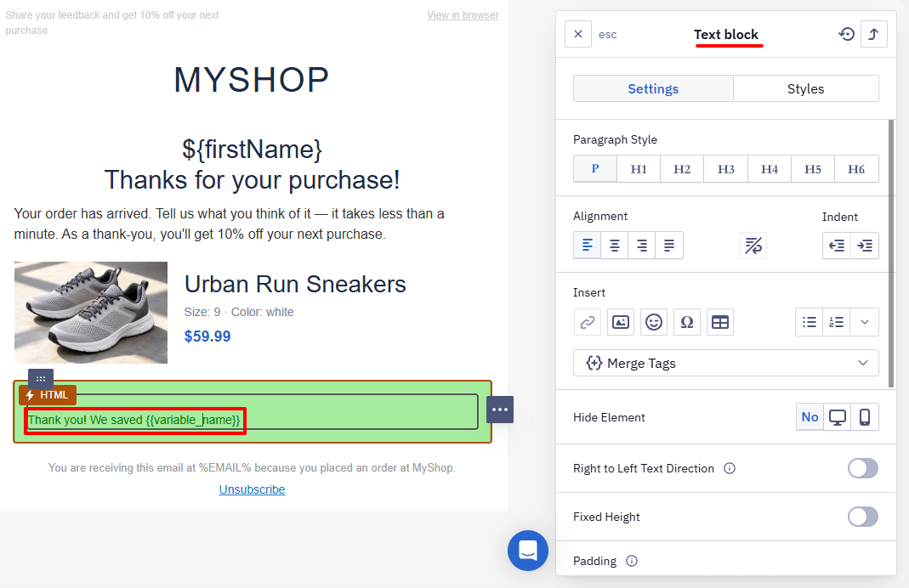
Task: Hide element on desktop
Action: pyautogui.click(x=837, y=416)
